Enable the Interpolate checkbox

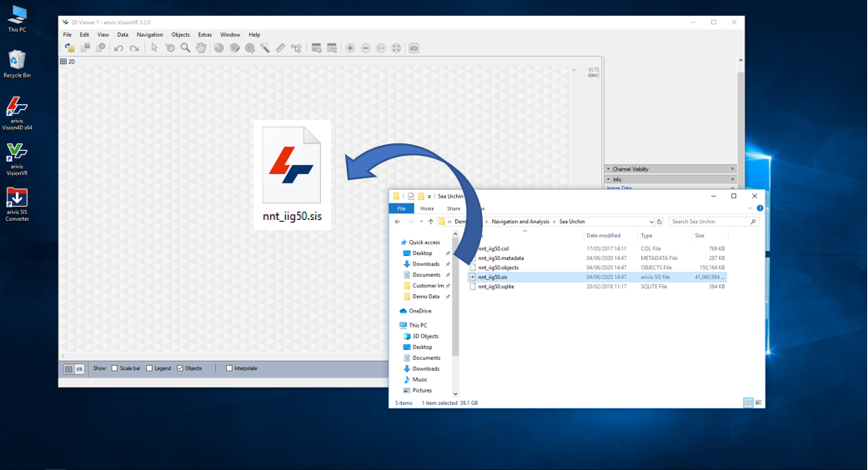click(x=229, y=368)
